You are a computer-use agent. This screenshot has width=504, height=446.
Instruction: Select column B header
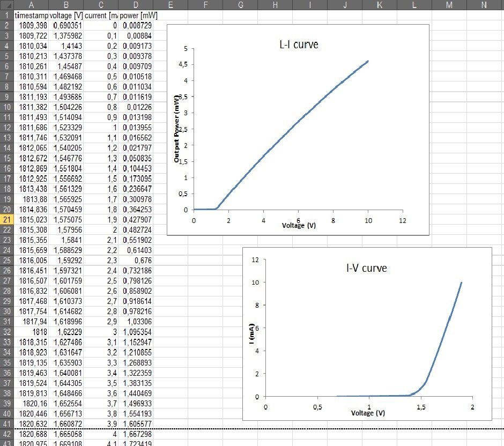pos(66,5)
